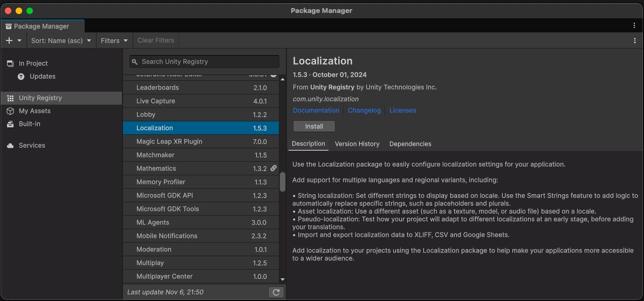Screen dimensions: 644x301
Task: Select the Matchmaker package
Action: point(201,155)
